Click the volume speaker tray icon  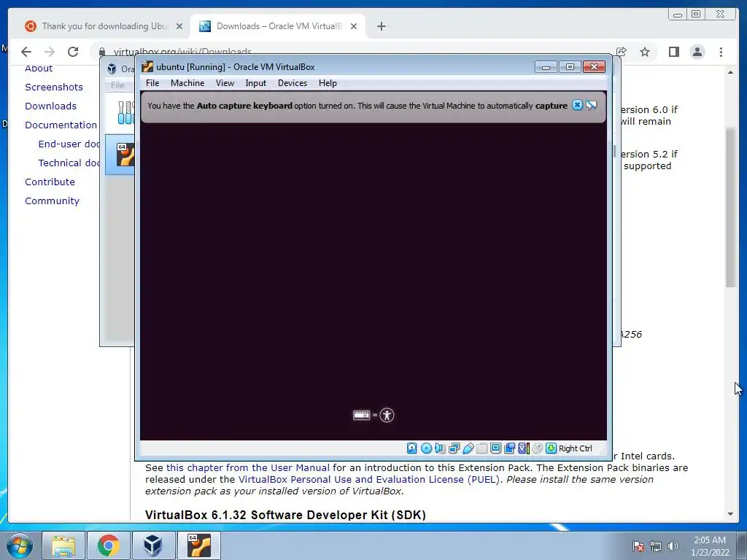coord(673,546)
